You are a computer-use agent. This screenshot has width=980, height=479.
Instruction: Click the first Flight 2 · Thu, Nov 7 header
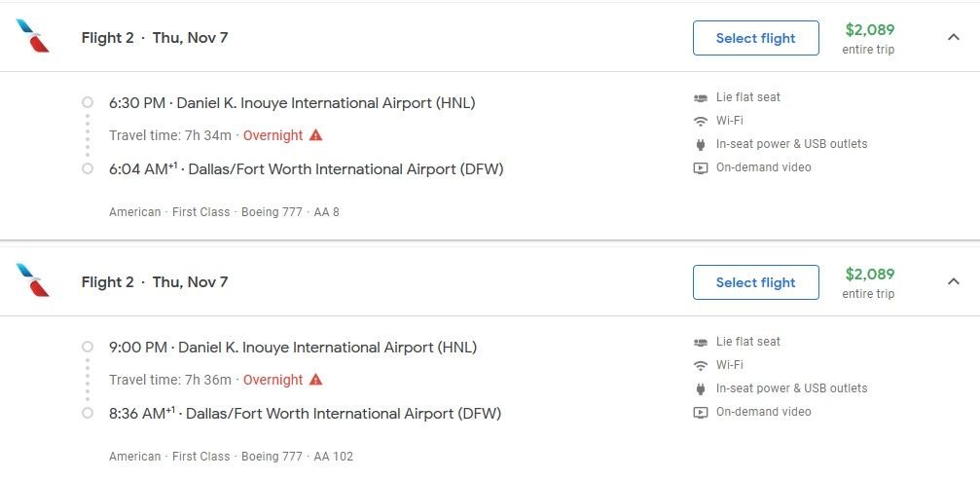click(155, 38)
